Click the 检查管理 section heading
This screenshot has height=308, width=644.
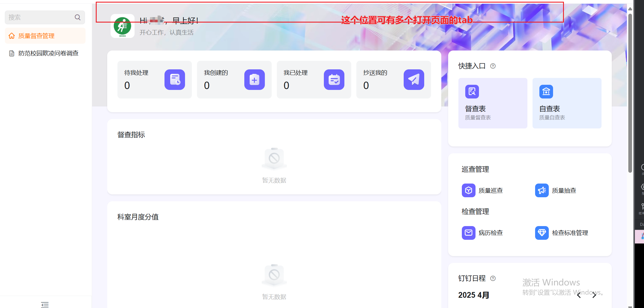[x=475, y=212]
